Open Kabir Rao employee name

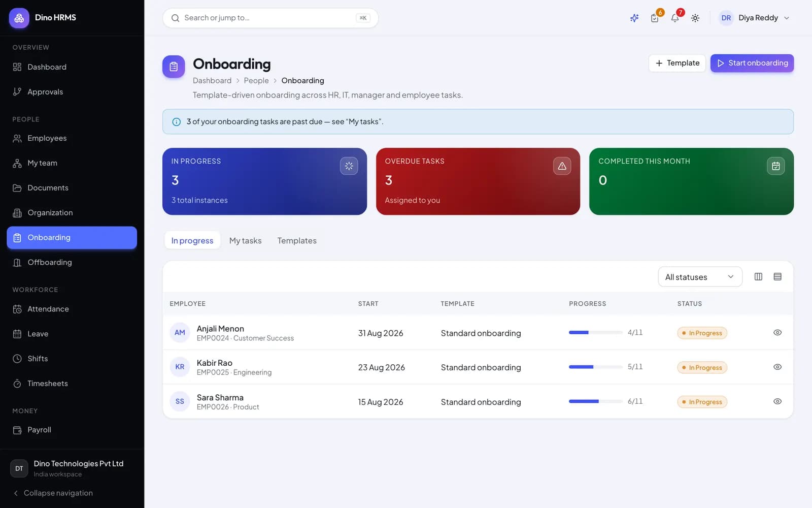pyautogui.click(x=215, y=363)
